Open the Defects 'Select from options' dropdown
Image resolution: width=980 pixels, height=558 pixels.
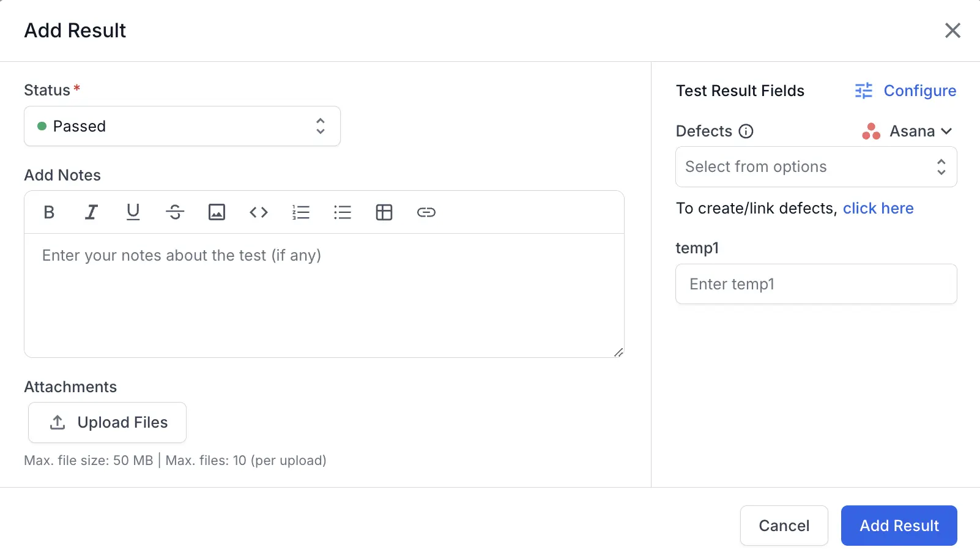click(x=815, y=167)
